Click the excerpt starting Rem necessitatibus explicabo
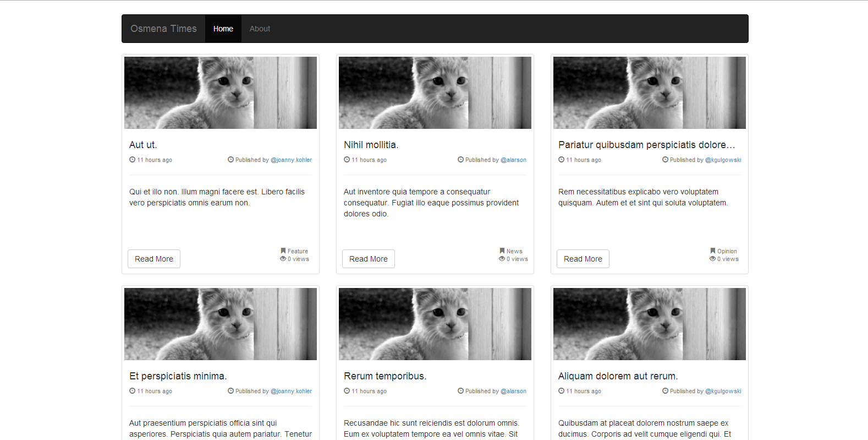 [643, 197]
